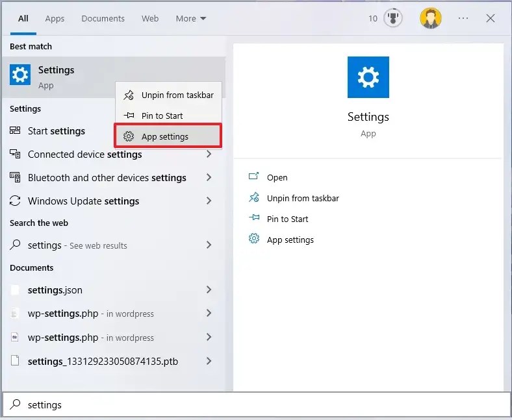Expand the See web results chevron
This screenshot has width=512, height=420.
209,245
